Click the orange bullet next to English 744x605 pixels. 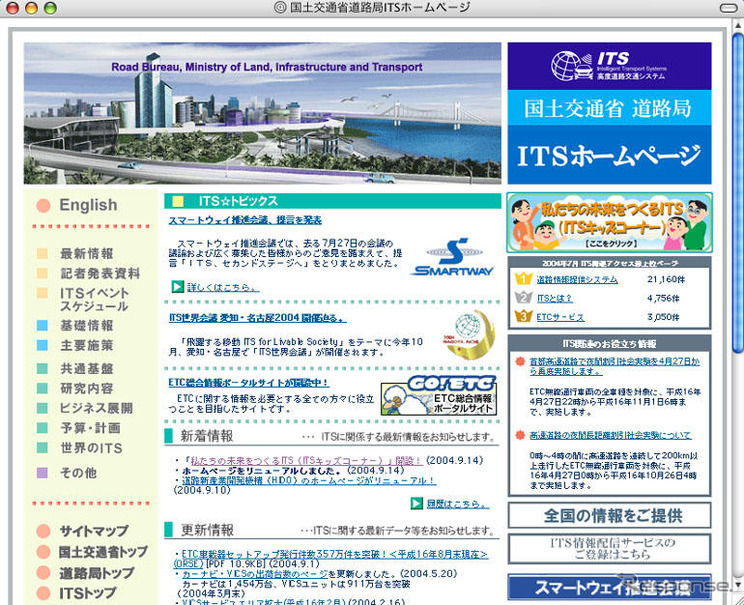[x=43, y=205]
